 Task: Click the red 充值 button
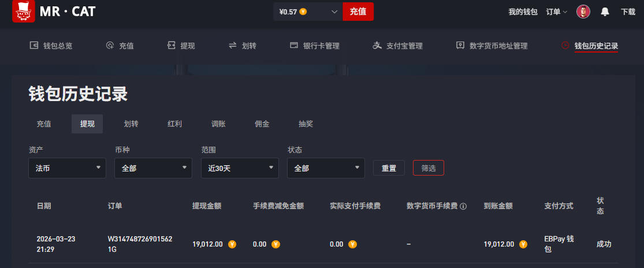(358, 12)
